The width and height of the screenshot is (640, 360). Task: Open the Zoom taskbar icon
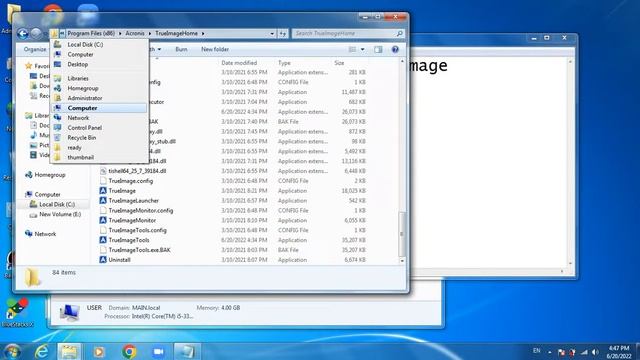(158, 351)
